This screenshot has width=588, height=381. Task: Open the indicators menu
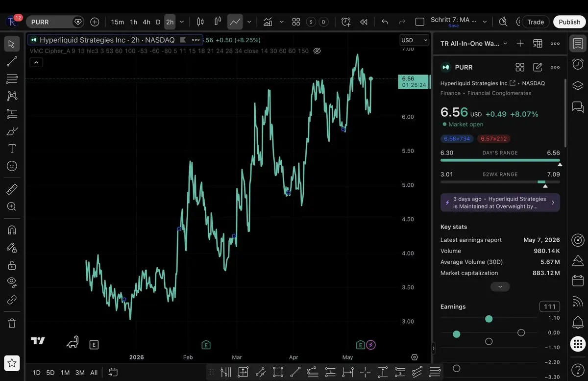268,22
